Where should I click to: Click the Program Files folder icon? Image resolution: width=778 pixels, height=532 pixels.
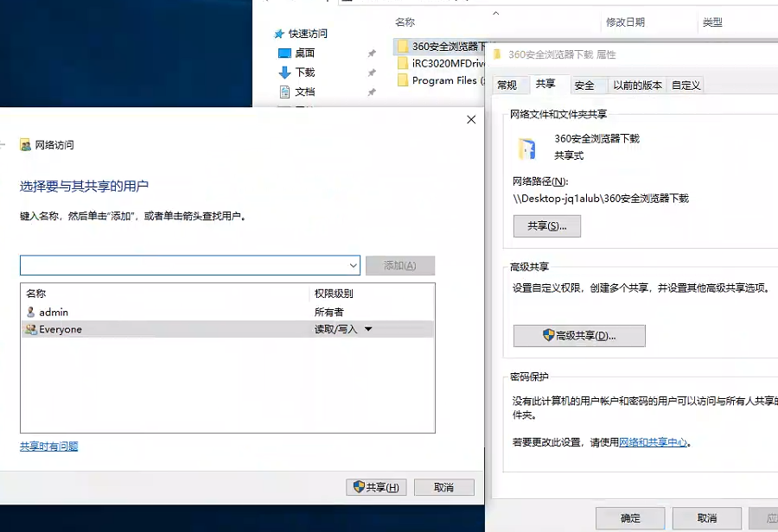(403, 79)
